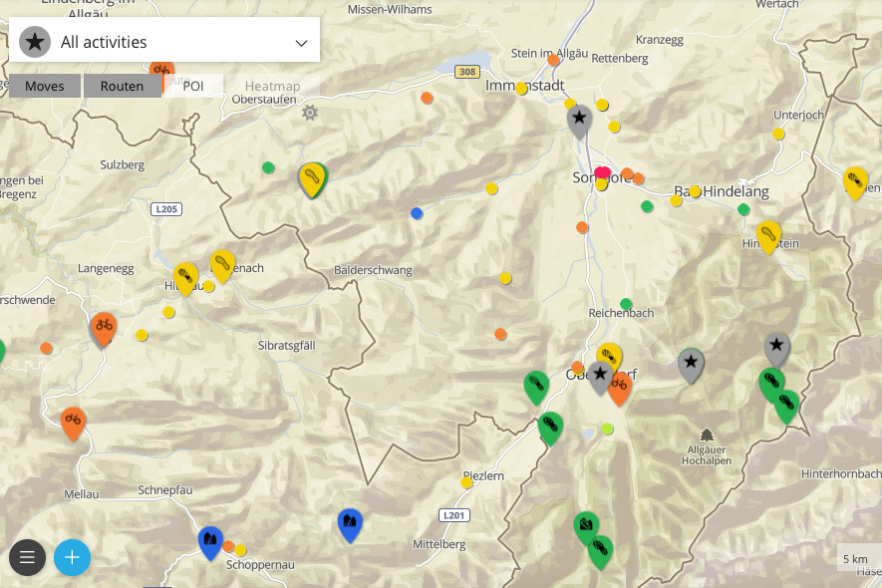Select gray star marker south of Immenstadt
Viewport: 882px width, 588px height.
[x=579, y=119]
